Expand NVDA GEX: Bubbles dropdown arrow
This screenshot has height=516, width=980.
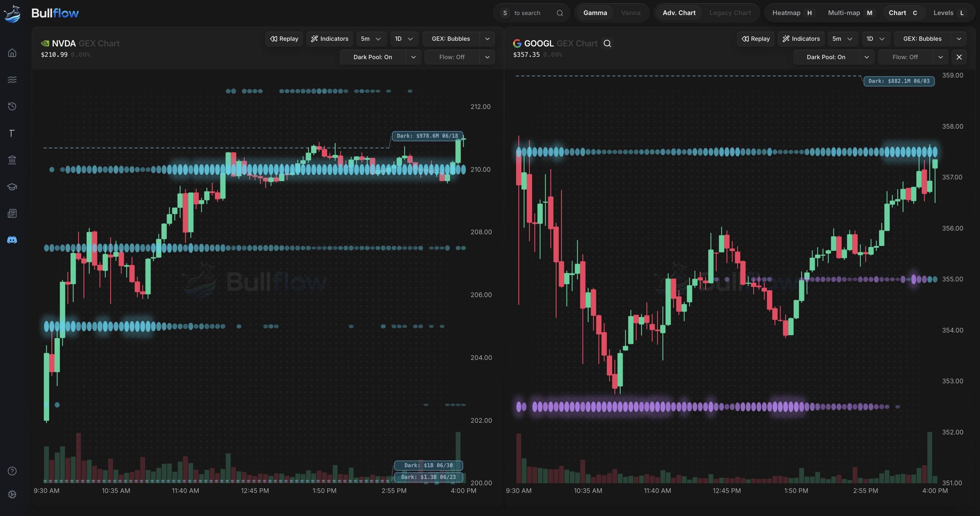[x=487, y=39]
